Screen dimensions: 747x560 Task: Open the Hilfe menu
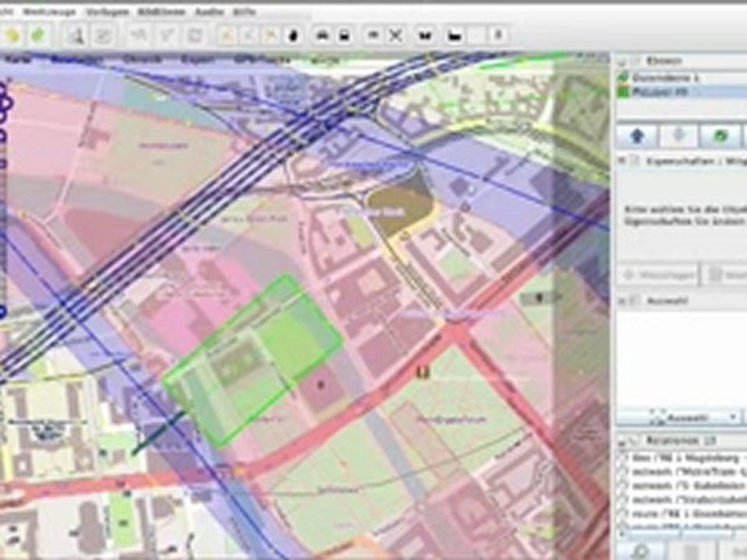(x=244, y=12)
